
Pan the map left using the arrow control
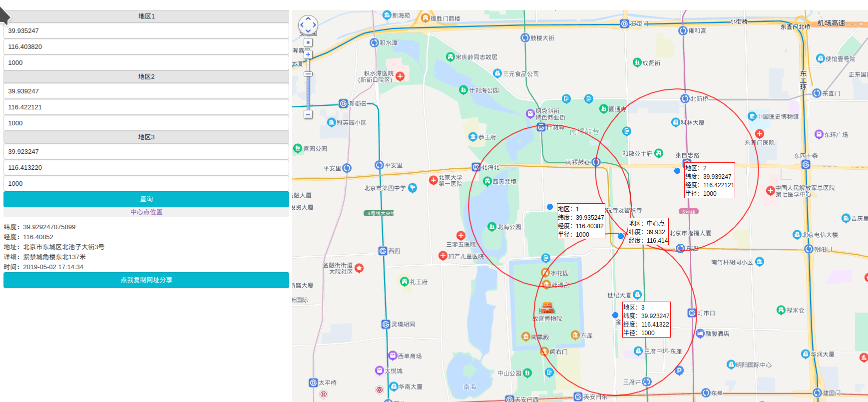click(x=302, y=24)
